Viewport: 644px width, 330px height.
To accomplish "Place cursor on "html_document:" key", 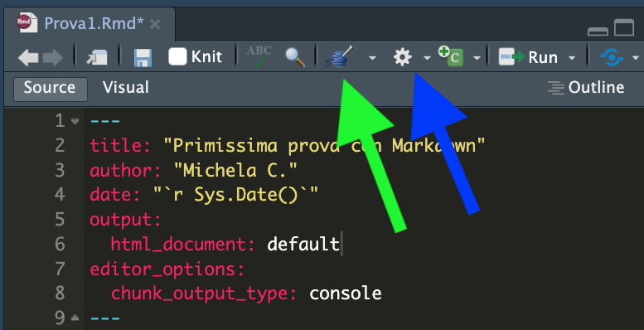I will tap(184, 245).
